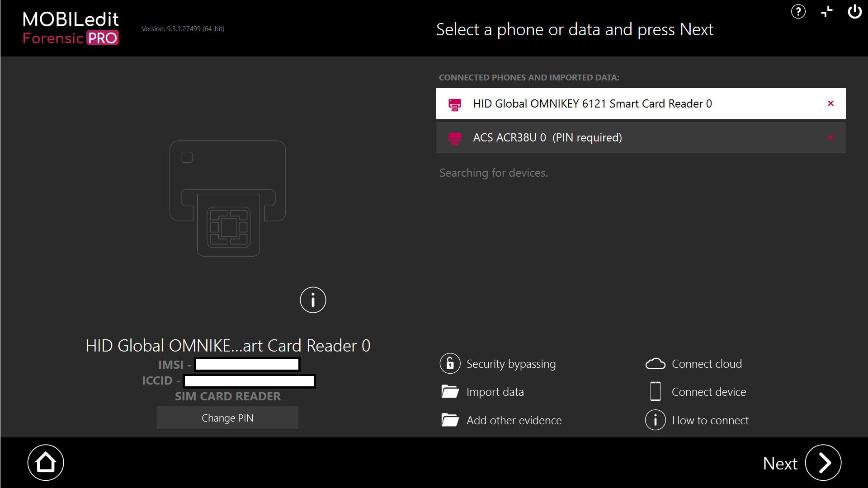Select Add other evidence
This screenshot has width=868, height=488.
[514, 420]
